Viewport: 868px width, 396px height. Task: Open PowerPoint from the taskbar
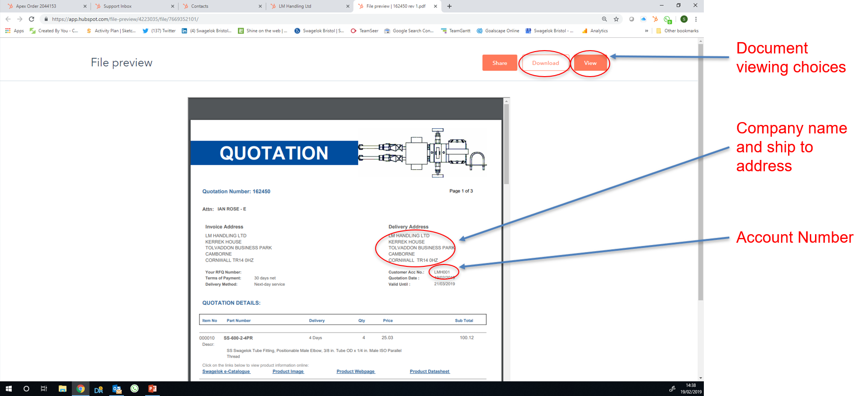point(152,389)
